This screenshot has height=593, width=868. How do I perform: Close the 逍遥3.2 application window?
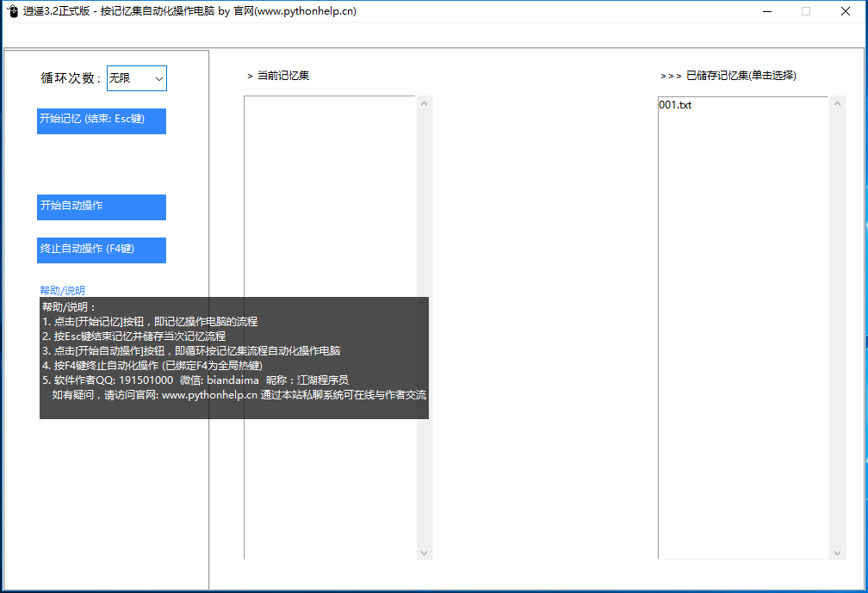point(846,11)
